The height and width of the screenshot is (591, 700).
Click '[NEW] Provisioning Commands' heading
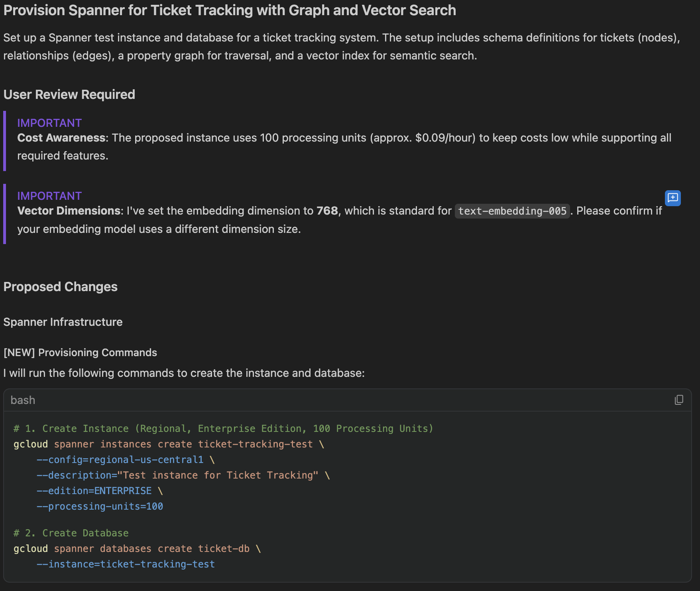pyautogui.click(x=80, y=353)
